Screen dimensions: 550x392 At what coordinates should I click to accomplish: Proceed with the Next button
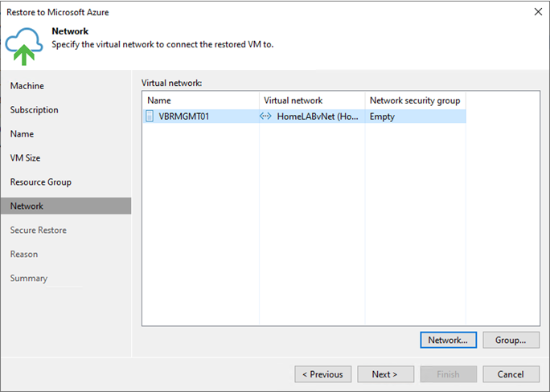(x=385, y=374)
